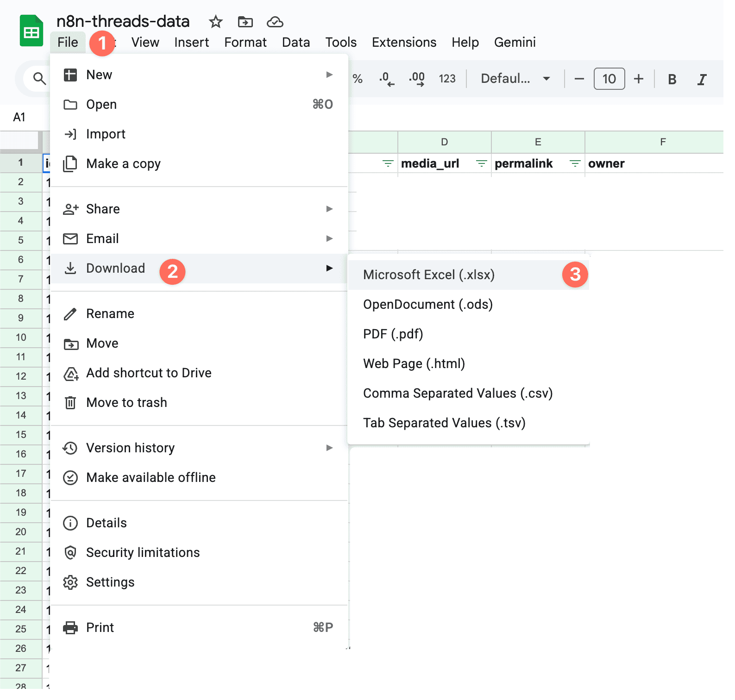Choose Open from the File menu
Image resolution: width=735 pixels, height=700 pixels.
coord(199,104)
